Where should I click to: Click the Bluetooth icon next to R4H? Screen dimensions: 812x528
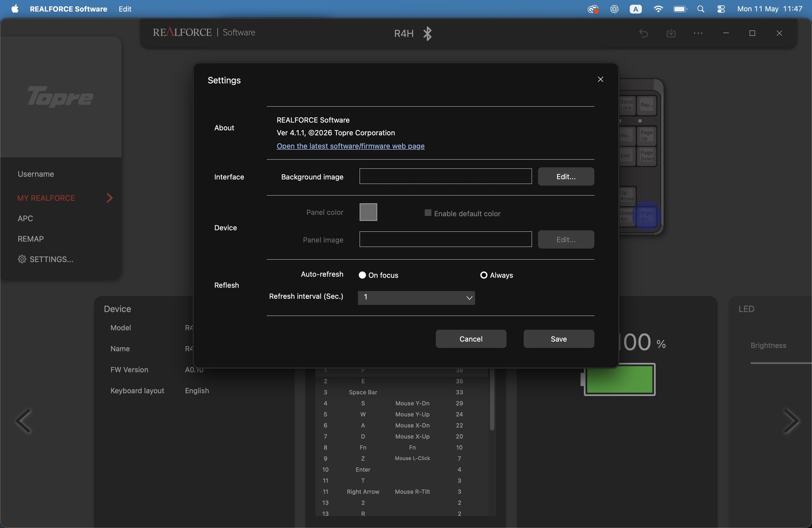(x=427, y=33)
